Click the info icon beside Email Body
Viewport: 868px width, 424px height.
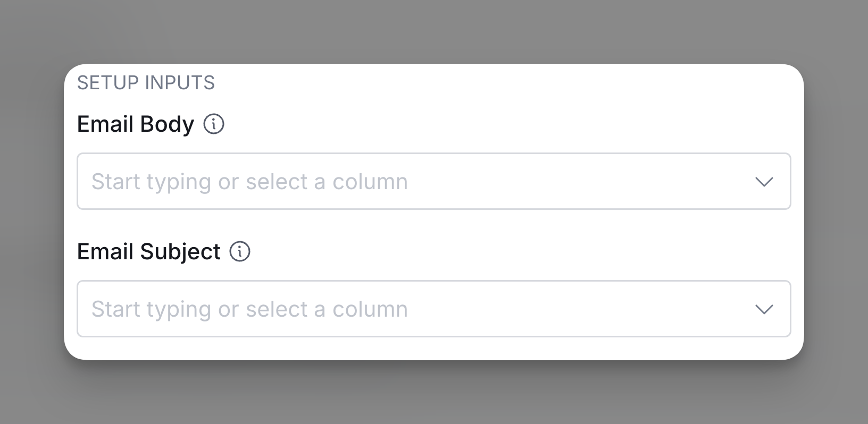pyautogui.click(x=214, y=124)
